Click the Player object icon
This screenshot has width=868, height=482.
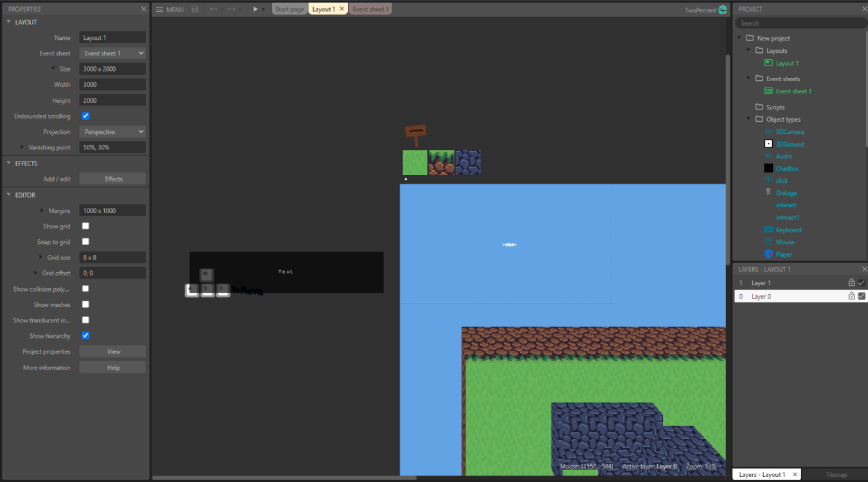pyautogui.click(x=768, y=254)
